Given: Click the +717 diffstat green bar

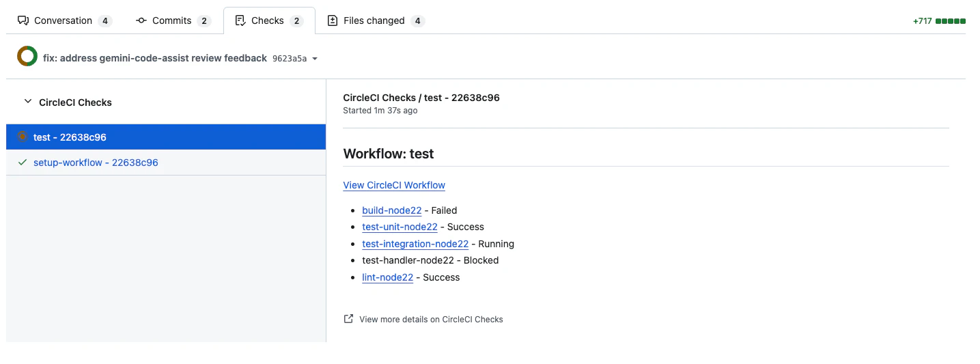Looking at the screenshot, I should point(950,21).
